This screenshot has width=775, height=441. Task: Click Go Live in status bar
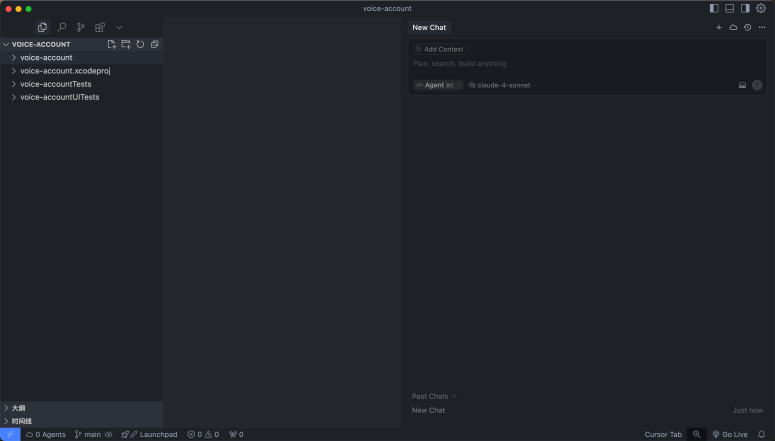(x=730, y=434)
